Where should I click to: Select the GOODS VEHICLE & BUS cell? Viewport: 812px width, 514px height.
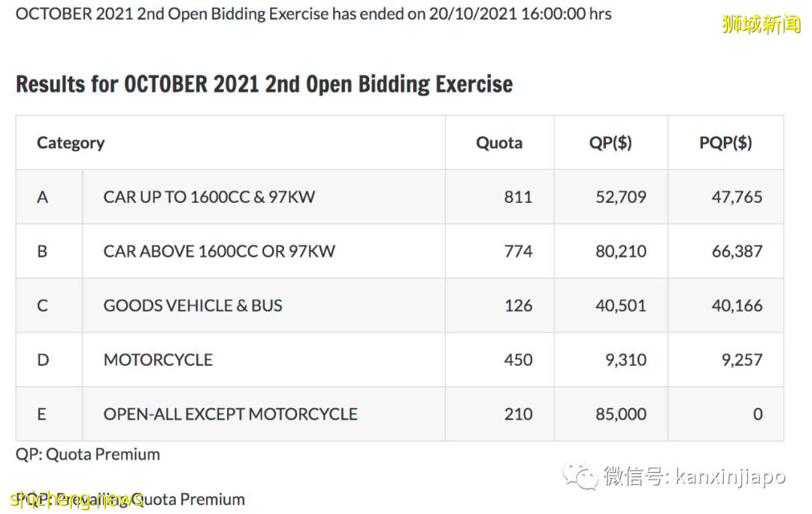[x=192, y=306]
